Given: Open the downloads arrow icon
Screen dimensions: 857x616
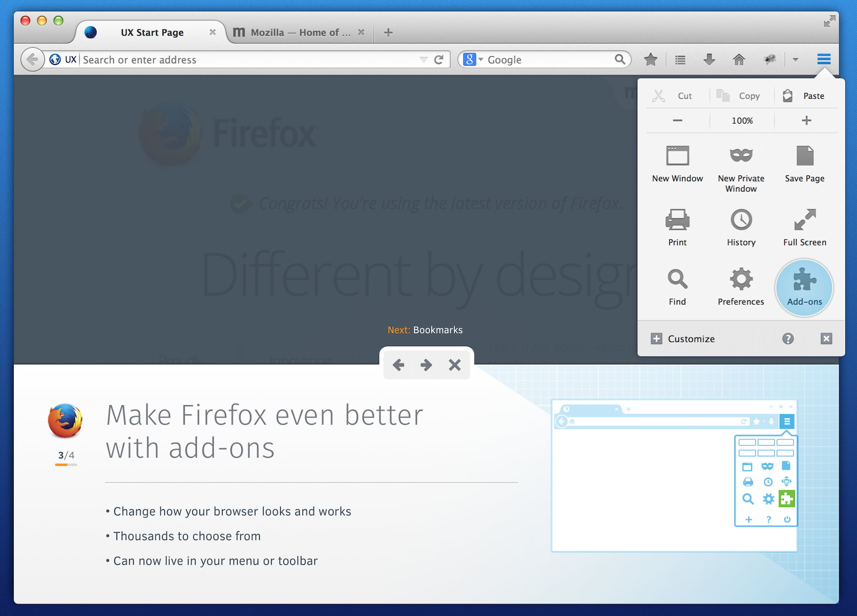Looking at the screenshot, I should [709, 59].
